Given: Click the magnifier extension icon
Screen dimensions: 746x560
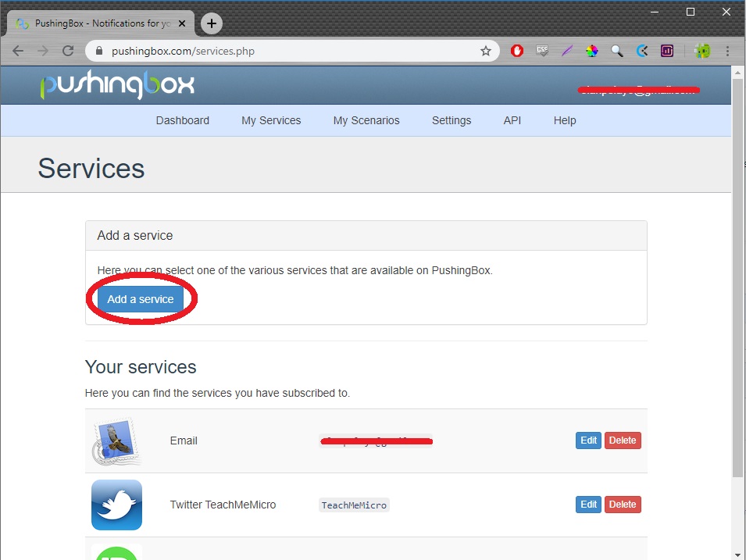Looking at the screenshot, I should pos(617,51).
